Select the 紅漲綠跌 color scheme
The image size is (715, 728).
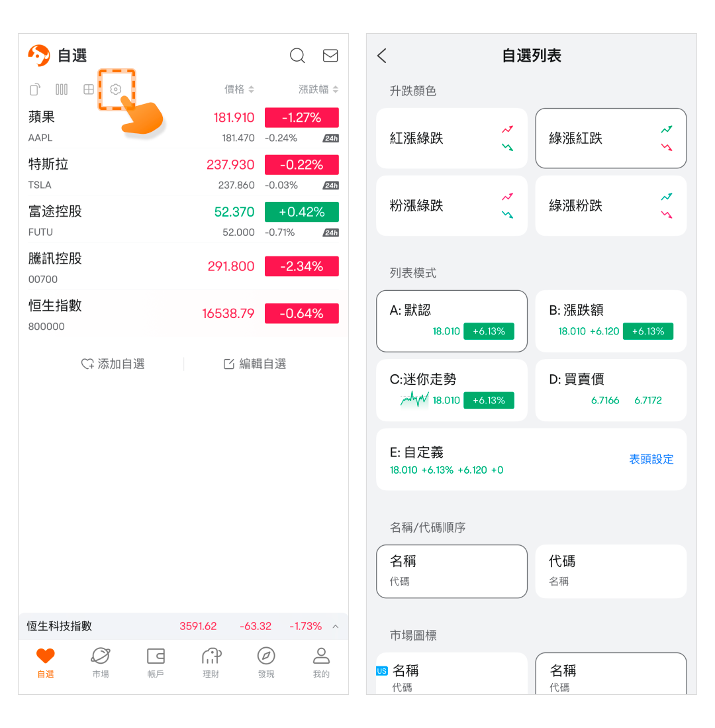452,138
